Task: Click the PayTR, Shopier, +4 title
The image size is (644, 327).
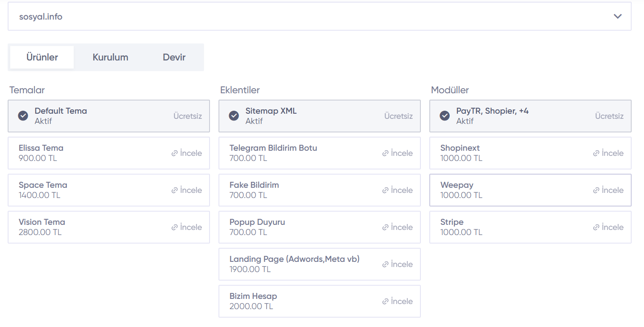Action: [492, 111]
